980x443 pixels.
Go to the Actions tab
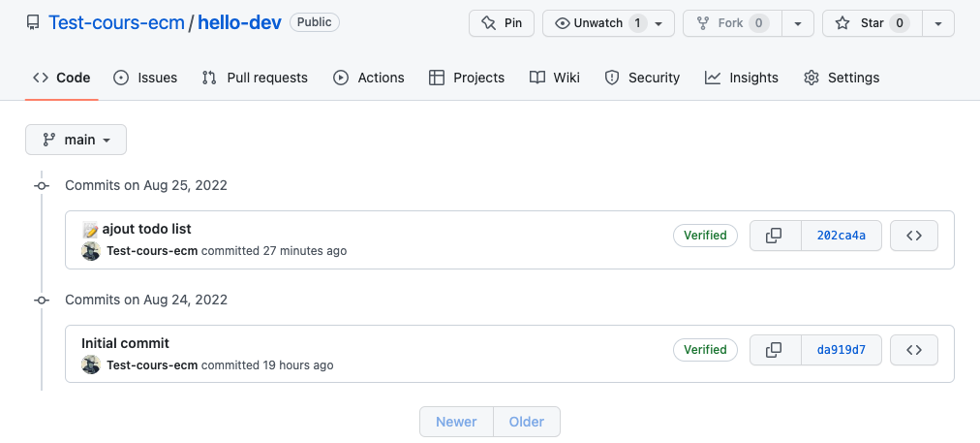(x=369, y=78)
